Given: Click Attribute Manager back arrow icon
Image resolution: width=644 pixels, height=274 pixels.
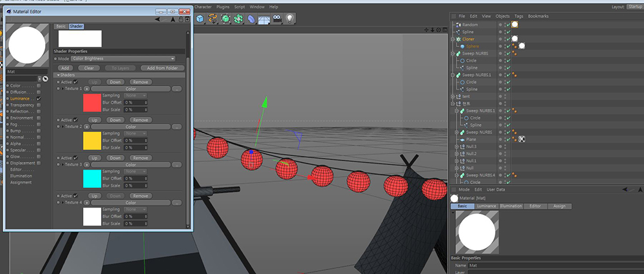Looking at the screenshot, I should (x=625, y=190).
